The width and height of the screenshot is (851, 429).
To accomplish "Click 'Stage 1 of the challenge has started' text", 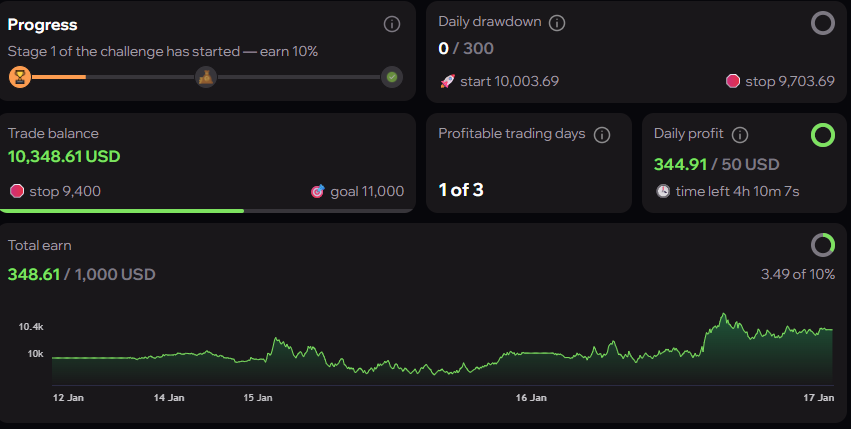I will pos(124,52).
